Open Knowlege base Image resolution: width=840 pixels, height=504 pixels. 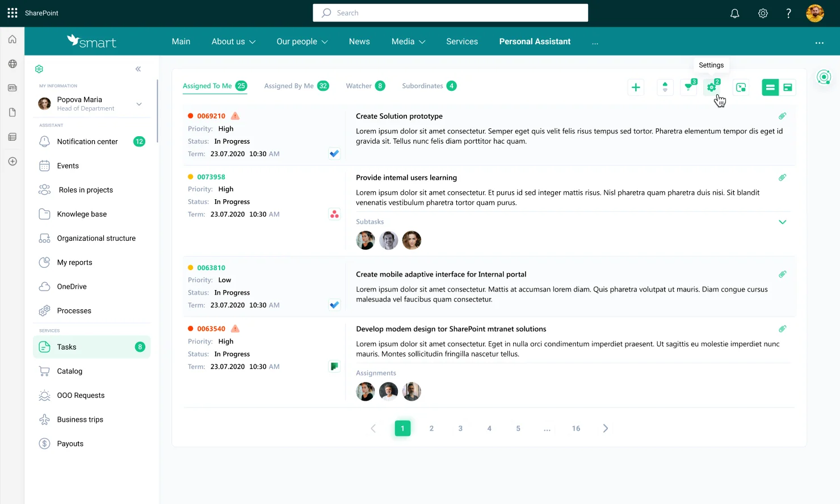pos(92,214)
